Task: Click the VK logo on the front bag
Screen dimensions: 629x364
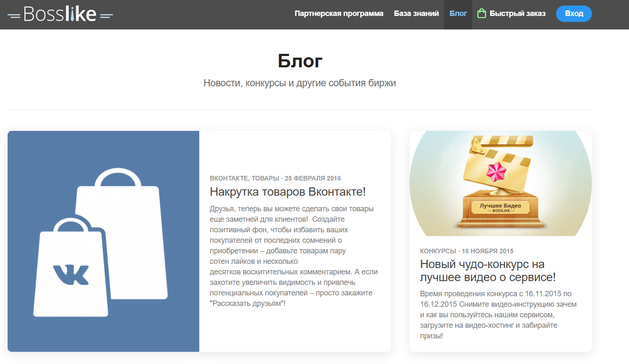Action: coord(71,275)
